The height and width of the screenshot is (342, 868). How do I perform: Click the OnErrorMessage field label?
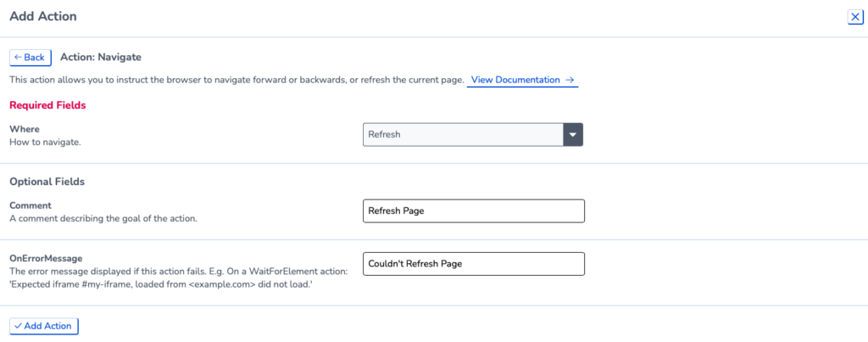(46, 258)
